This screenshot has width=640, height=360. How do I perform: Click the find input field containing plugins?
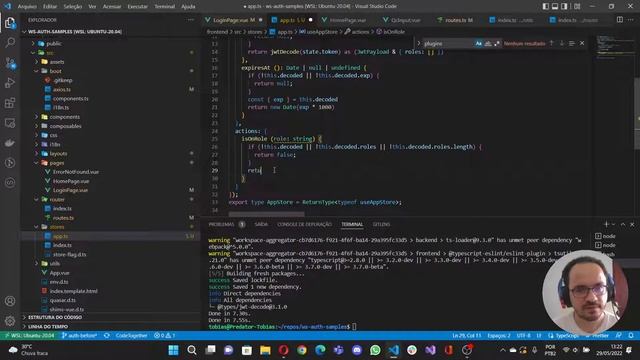pos(448,43)
